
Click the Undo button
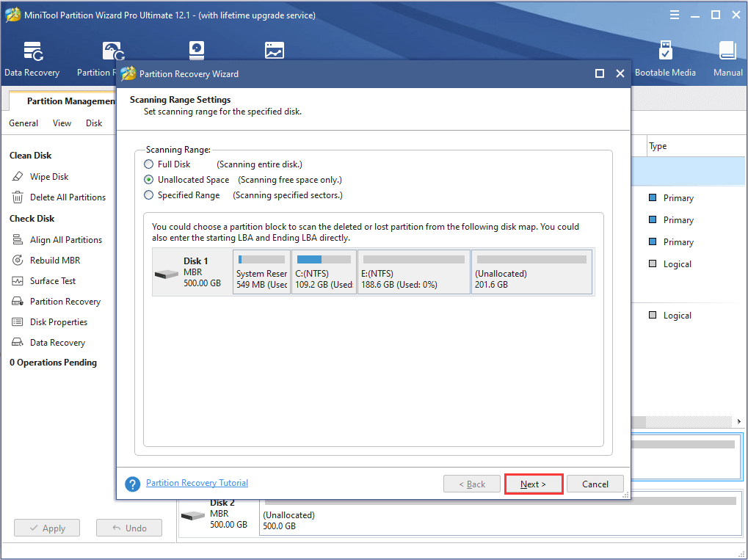tap(129, 528)
